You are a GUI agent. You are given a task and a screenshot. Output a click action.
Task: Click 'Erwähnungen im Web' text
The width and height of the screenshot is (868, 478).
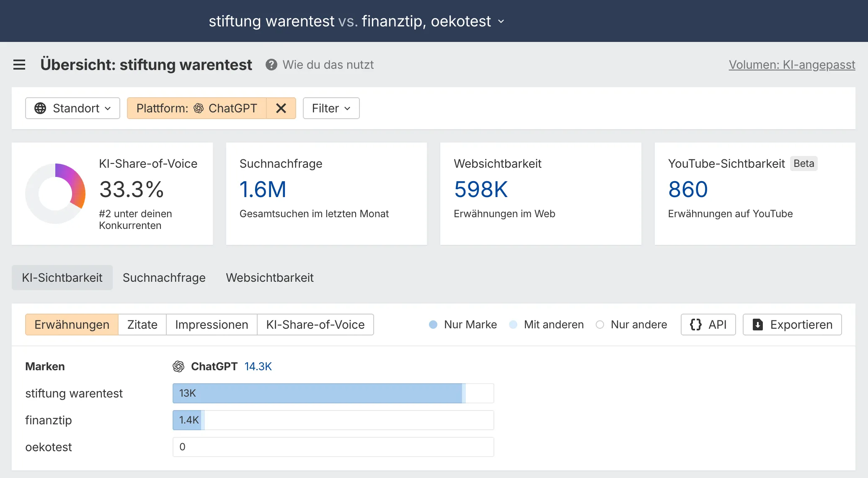[504, 214]
